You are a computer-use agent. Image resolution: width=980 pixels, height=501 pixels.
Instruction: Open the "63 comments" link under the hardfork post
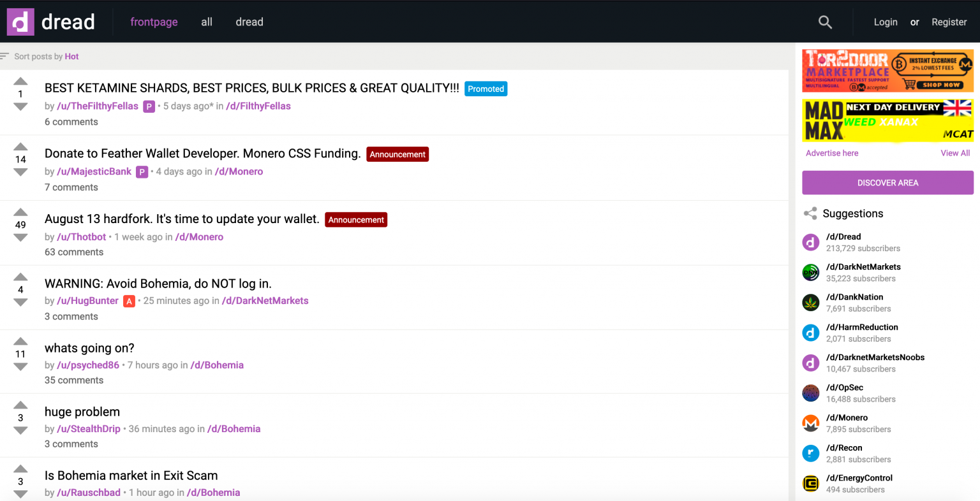click(74, 252)
